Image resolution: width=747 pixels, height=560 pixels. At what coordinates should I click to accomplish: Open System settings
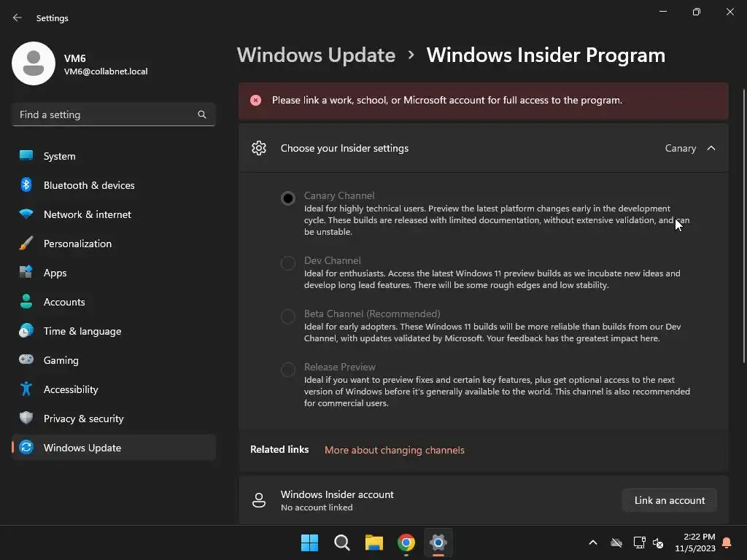(113, 156)
